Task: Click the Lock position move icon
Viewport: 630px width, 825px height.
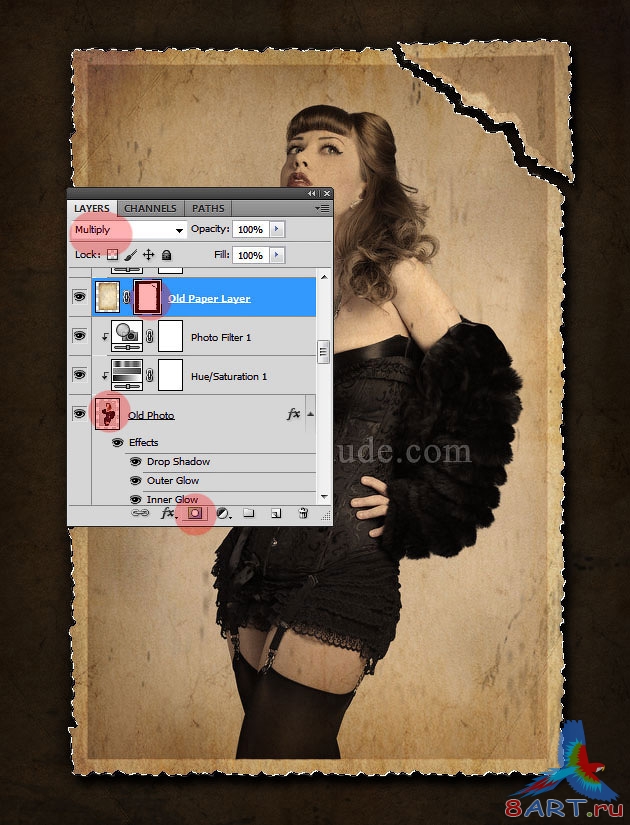Action: pyautogui.click(x=148, y=255)
